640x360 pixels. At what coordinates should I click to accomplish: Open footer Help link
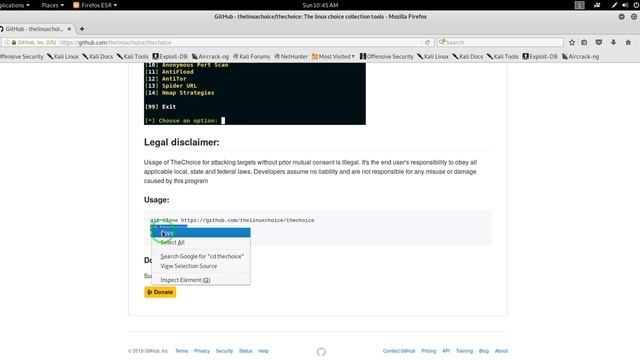(x=263, y=351)
